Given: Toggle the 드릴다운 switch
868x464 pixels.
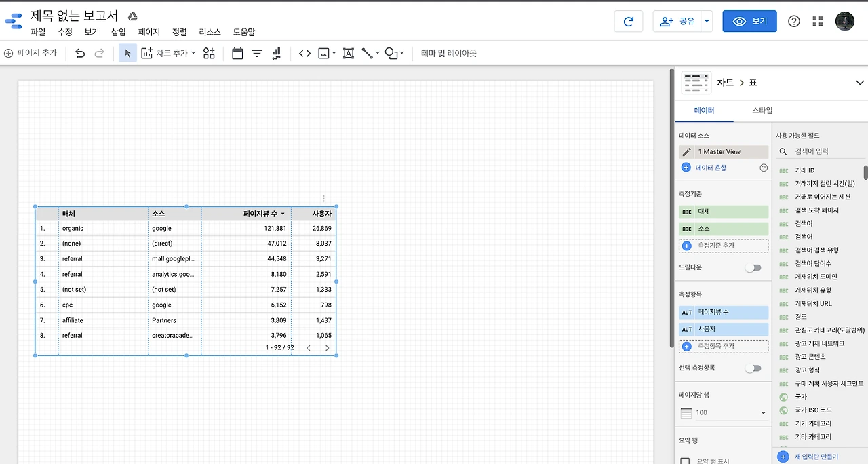Looking at the screenshot, I should pos(753,268).
